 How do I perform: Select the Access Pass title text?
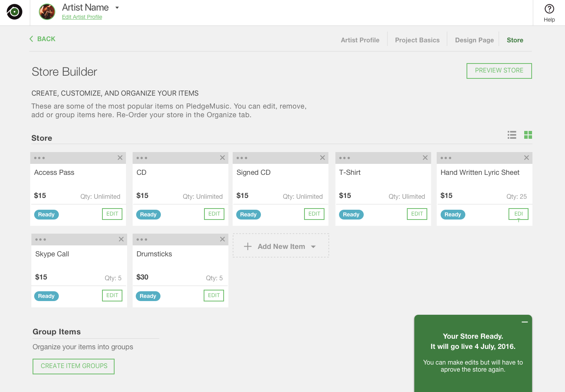click(x=54, y=172)
